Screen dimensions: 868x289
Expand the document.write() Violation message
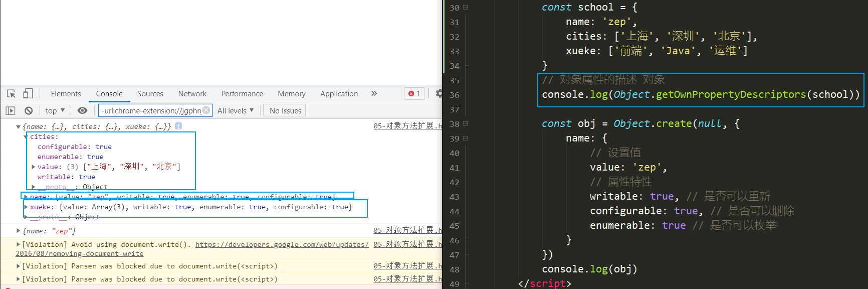19,244
